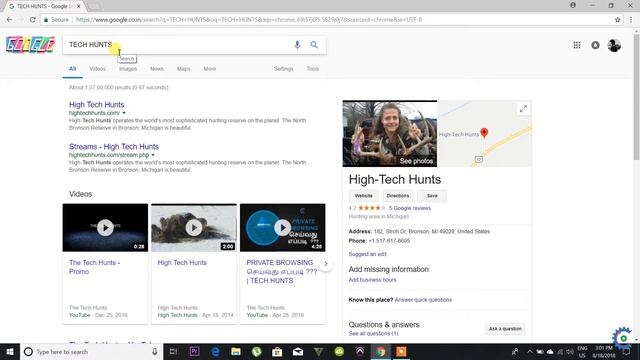Viewport: 640px width, 360px height.
Task: Go back using the browser arrow
Action: click(9, 20)
